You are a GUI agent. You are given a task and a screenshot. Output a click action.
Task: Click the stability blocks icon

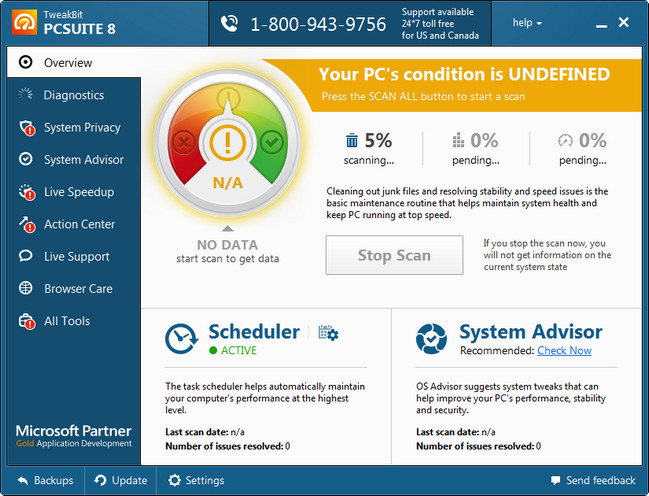tap(458, 140)
